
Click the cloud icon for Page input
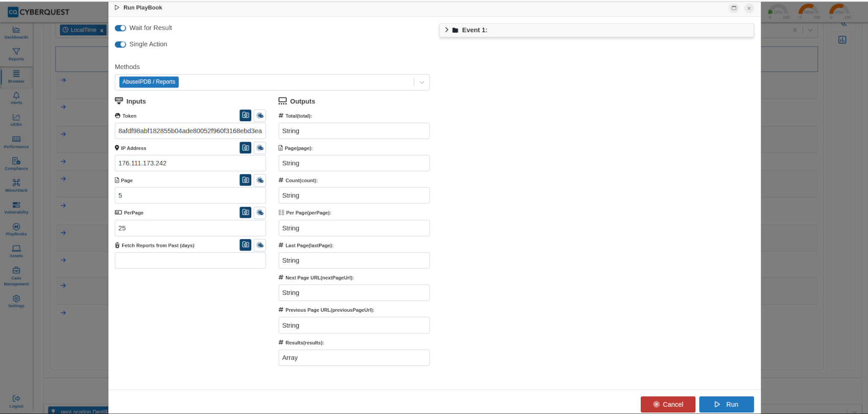point(260,180)
